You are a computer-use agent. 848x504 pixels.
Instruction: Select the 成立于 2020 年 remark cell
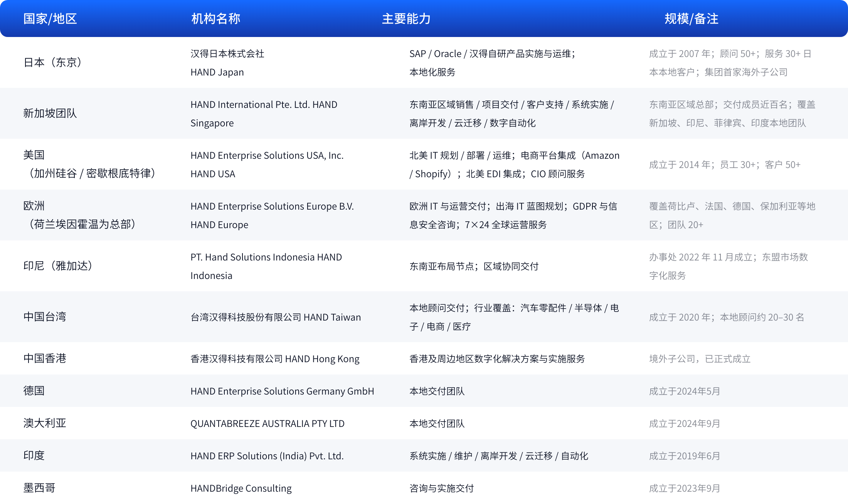(727, 318)
